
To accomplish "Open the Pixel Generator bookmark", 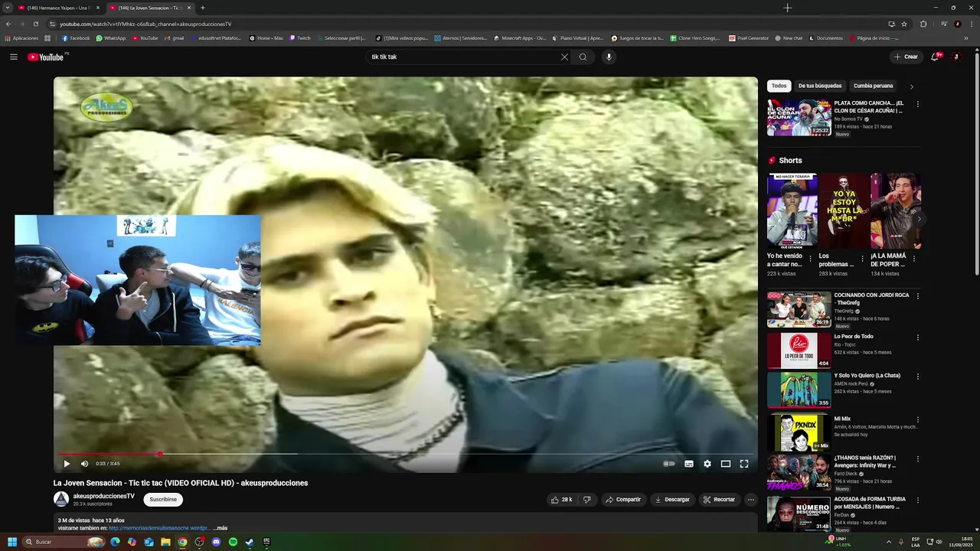I will click(x=749, y=38).
